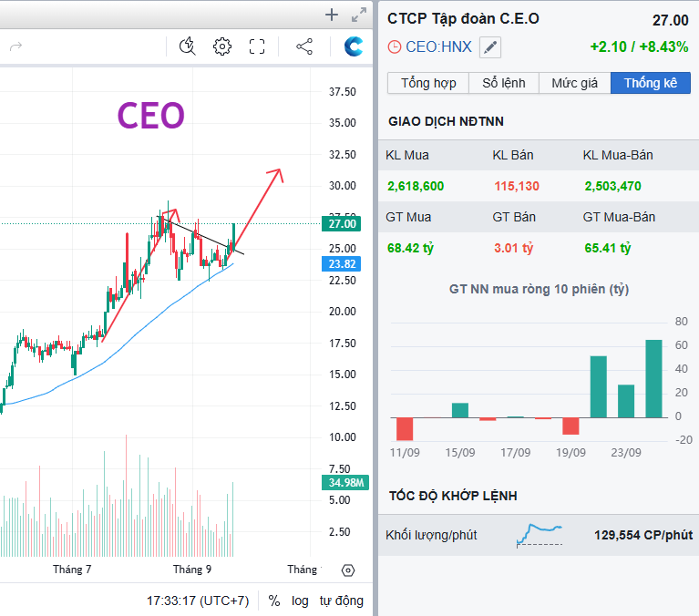Click the plus icon to add panel

tap(332, 15)
